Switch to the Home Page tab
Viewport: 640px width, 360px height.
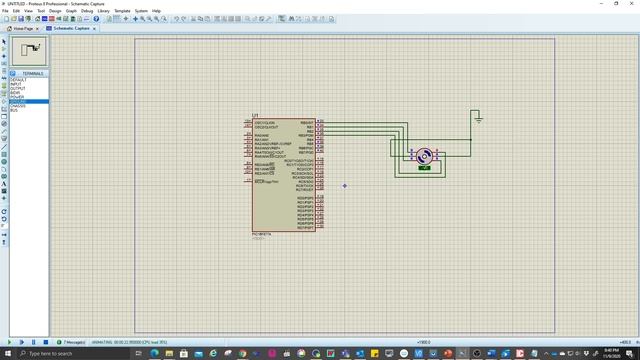[x=23, y=29]
